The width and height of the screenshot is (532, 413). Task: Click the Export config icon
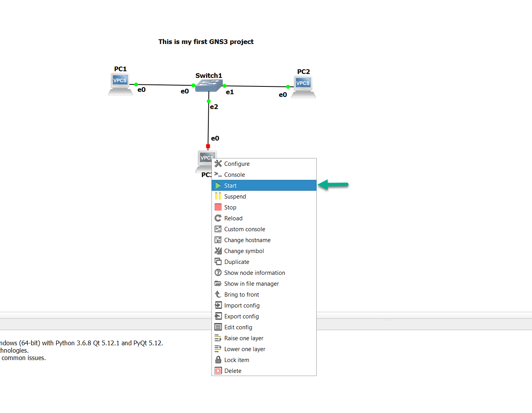point(218,316)
